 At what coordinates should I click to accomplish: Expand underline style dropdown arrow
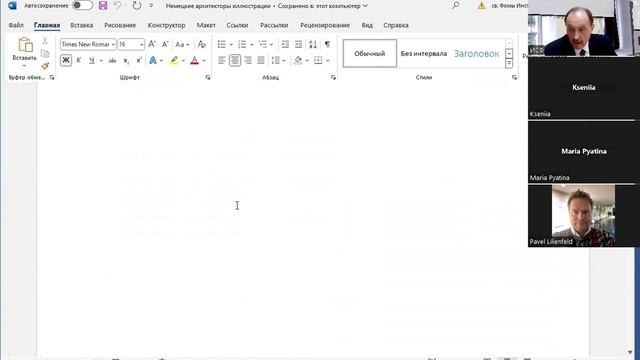coord(101,60)
